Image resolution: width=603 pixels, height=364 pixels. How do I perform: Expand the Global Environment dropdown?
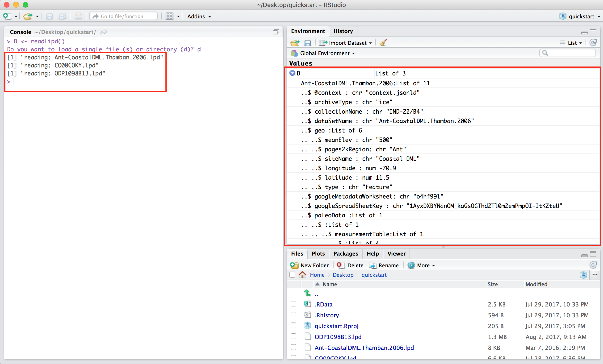coord(326,53)
